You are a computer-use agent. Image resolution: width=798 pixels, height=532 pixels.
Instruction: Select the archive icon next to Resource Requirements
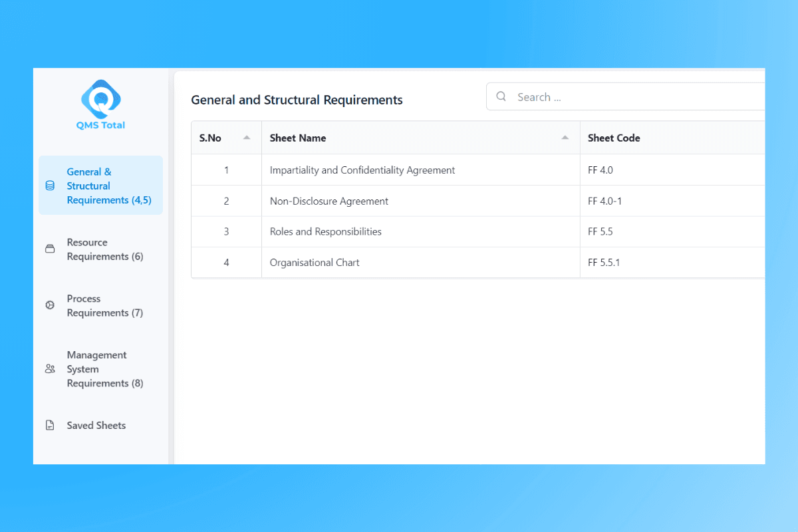click(50, 249)
